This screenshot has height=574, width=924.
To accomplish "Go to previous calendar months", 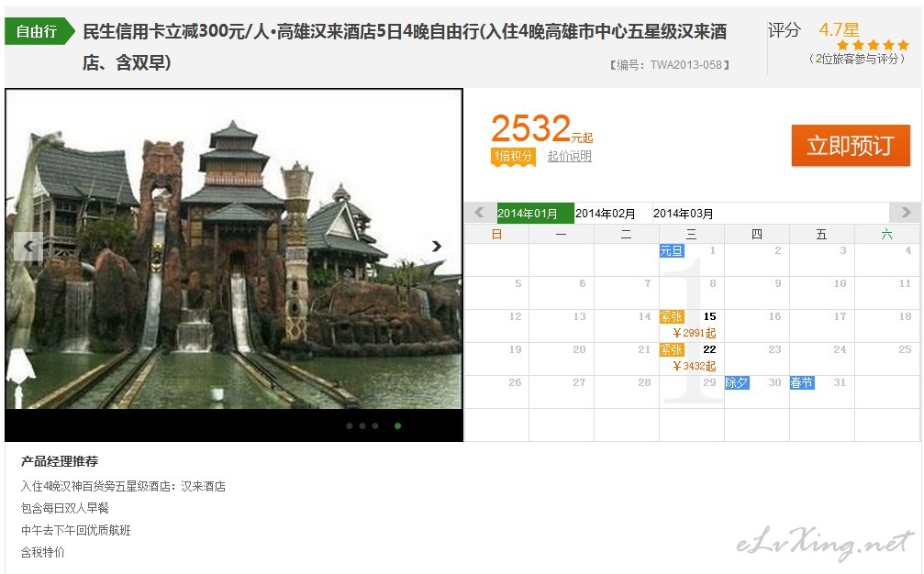I will (480, 213).
